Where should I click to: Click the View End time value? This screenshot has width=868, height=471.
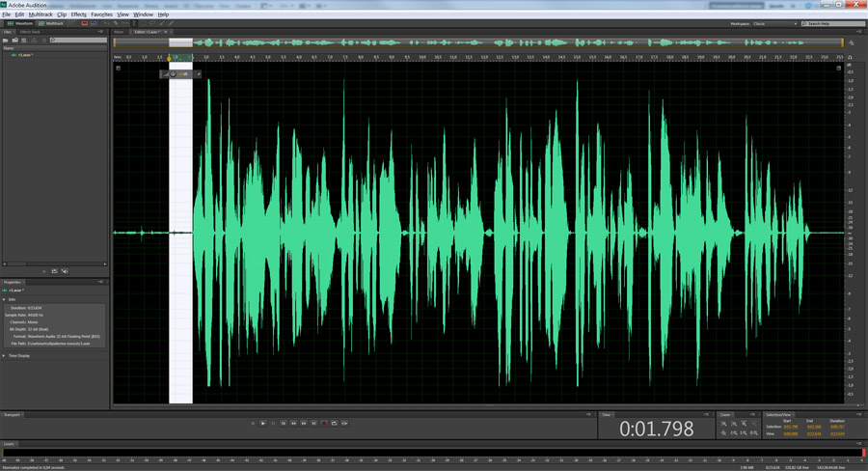coord(814,434)
